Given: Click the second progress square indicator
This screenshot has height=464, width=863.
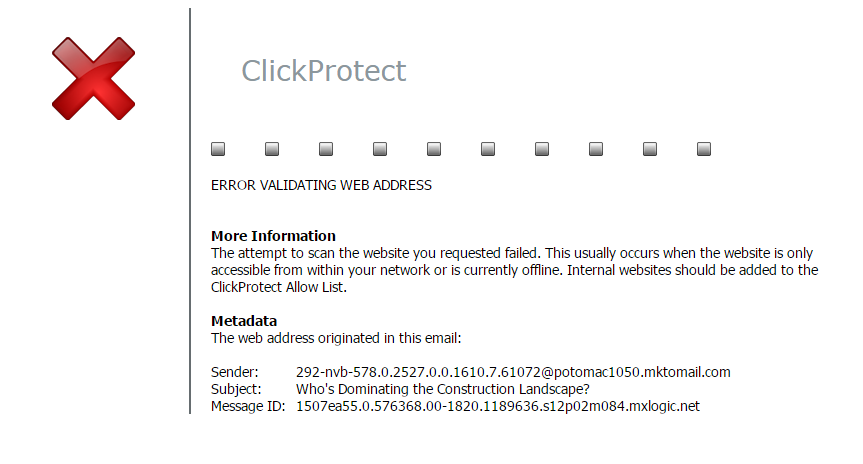Looking at the screenshot, I should [272, 149].
